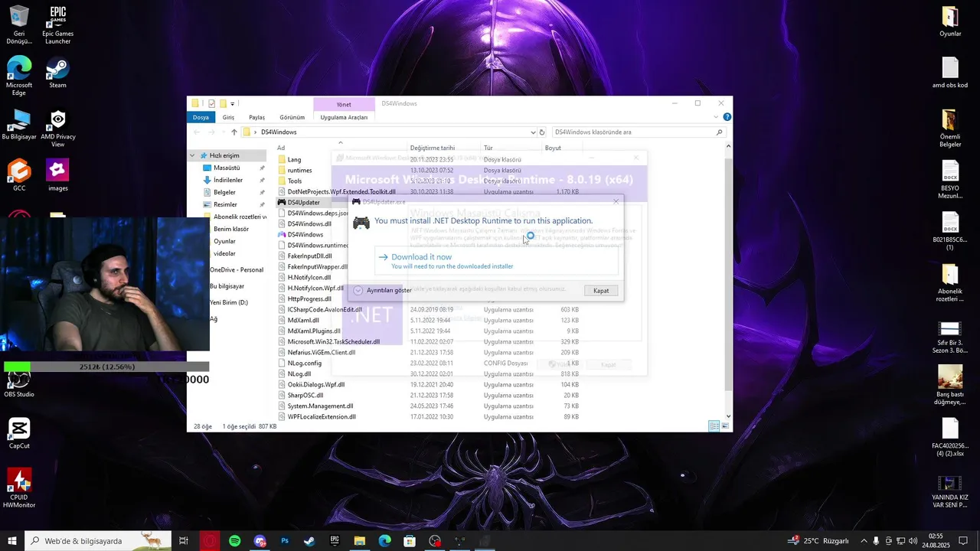The width and height of the screenshot is (980, 551).
Task: Open the Dosya menu in Explorer
Action: pos(201,117)
